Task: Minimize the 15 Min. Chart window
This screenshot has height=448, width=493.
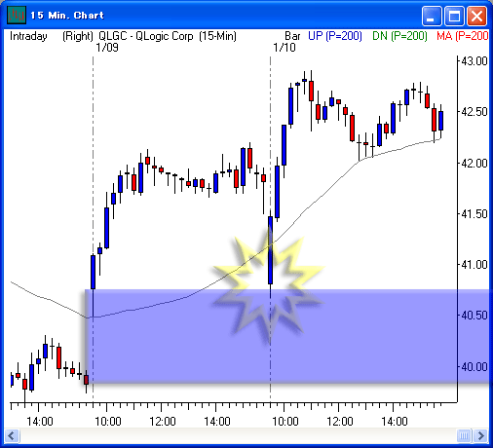Action: pyautogui.click(x=432, y=16)
